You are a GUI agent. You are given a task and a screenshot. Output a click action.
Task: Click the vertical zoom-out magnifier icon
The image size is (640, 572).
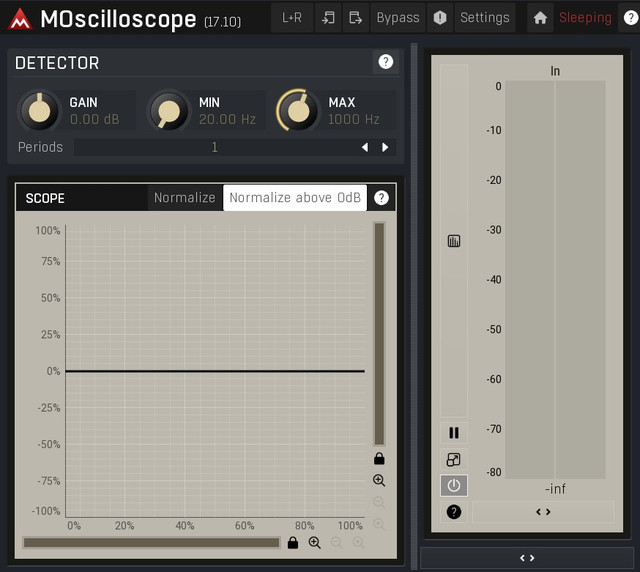pyautogui.click(x=379, y=502)
